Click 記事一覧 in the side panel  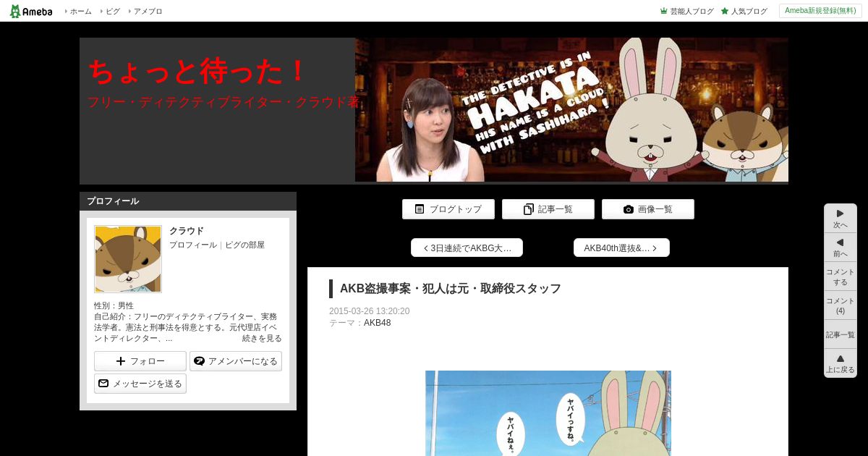(841, 334)
